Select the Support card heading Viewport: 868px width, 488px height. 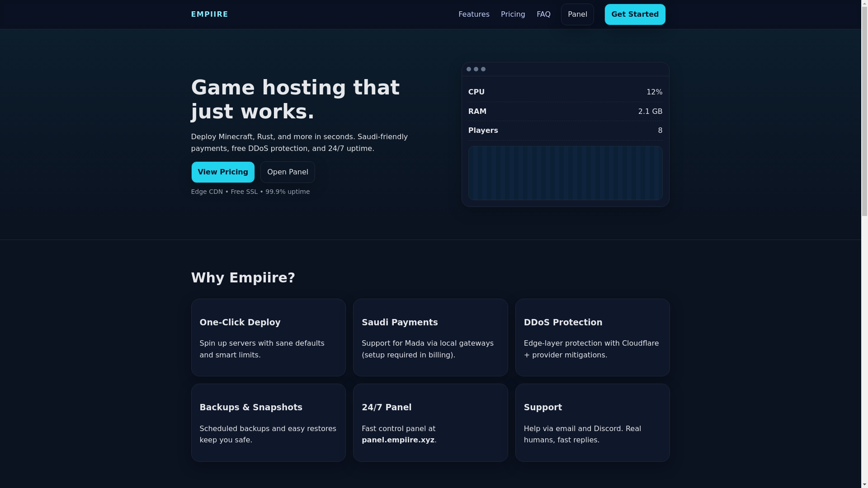543,407
